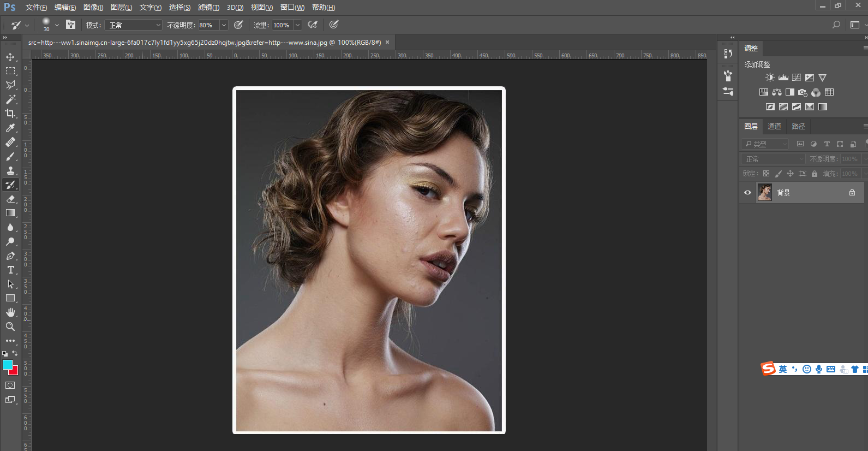868x451 pixels.
Task: Add a Brightness/Contrast adjustment
Action: 770,78
